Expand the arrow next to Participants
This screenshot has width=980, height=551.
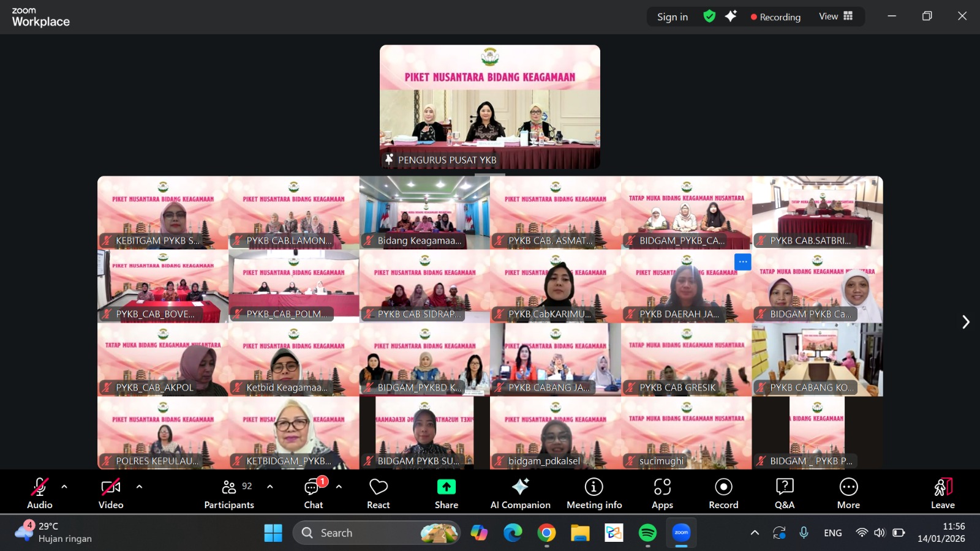click(x=269, y=487)
